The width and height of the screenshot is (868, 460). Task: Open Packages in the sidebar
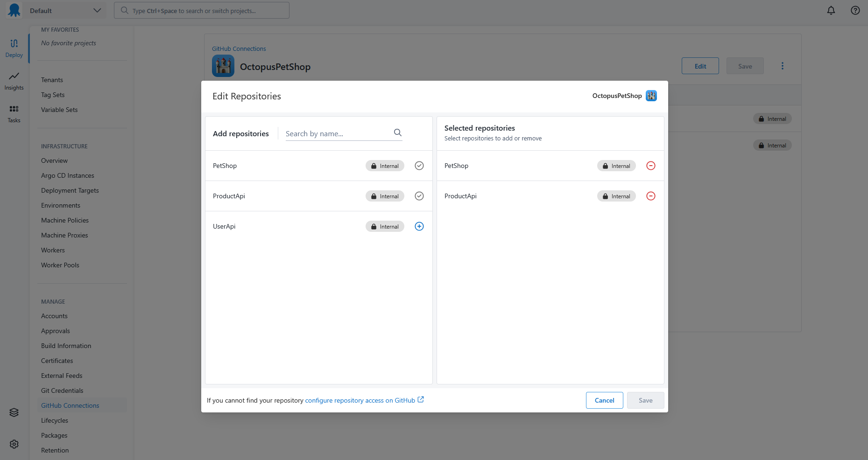(x=54, y=435)
